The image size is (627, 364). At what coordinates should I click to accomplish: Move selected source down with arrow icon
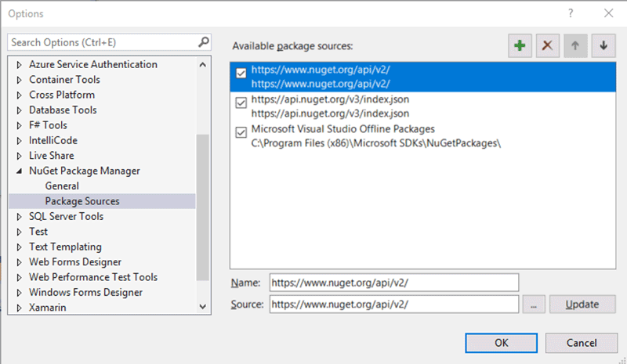pos(603,46)
